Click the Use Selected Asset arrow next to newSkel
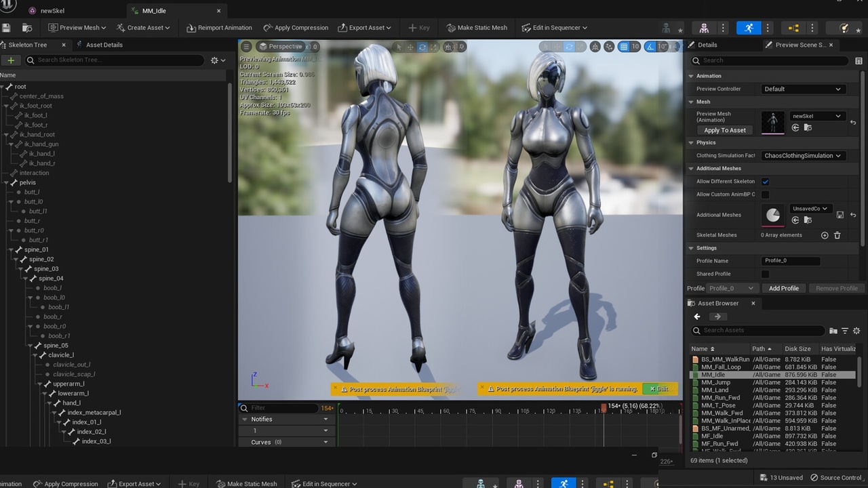This screenshot has height=488, width=868. [x=795, y=127]
